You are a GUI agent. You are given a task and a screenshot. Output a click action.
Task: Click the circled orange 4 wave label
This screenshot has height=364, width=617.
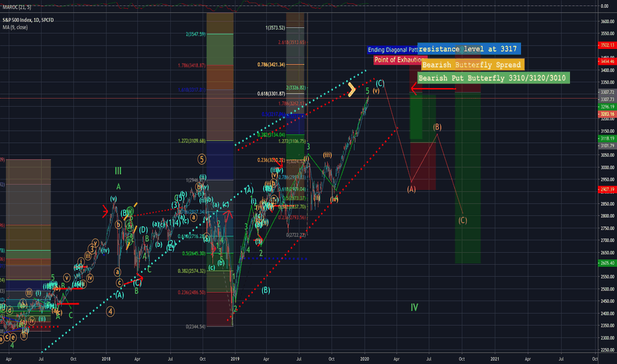[x=111, y=312]
